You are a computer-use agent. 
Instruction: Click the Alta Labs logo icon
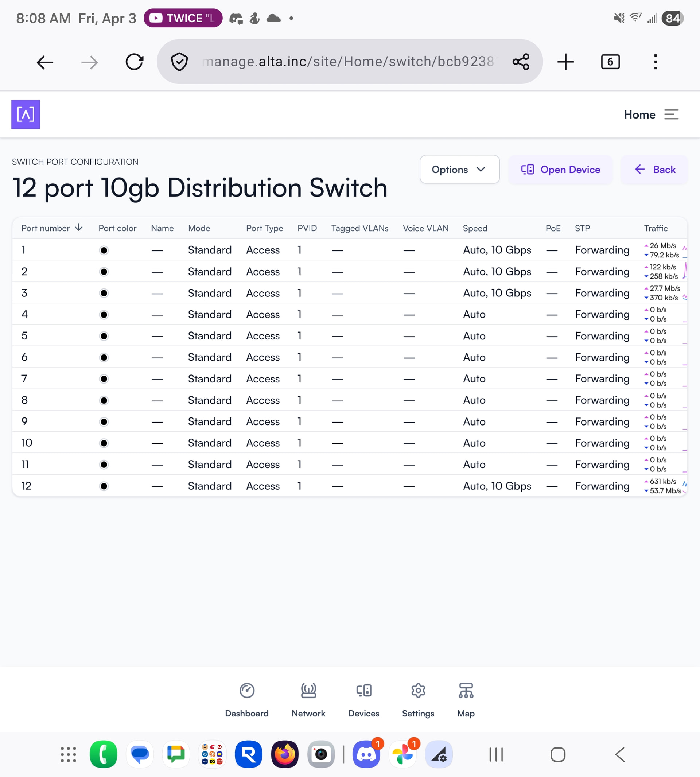26,114
